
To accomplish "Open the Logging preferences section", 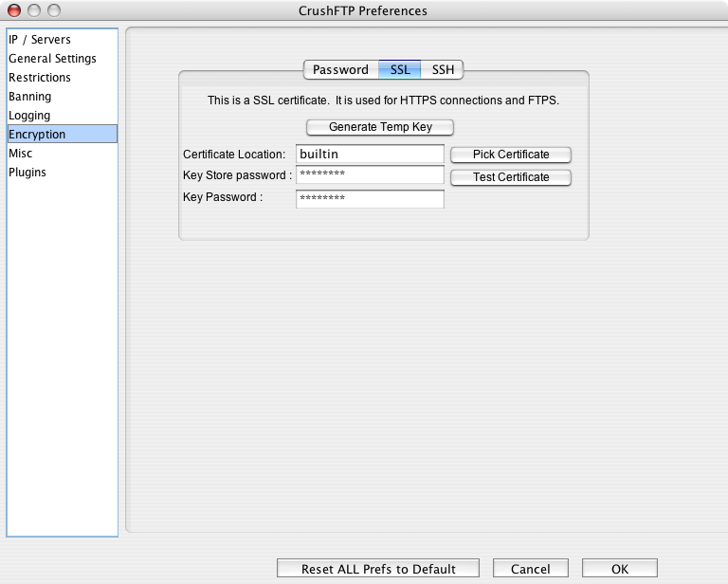I will [29, 116].
